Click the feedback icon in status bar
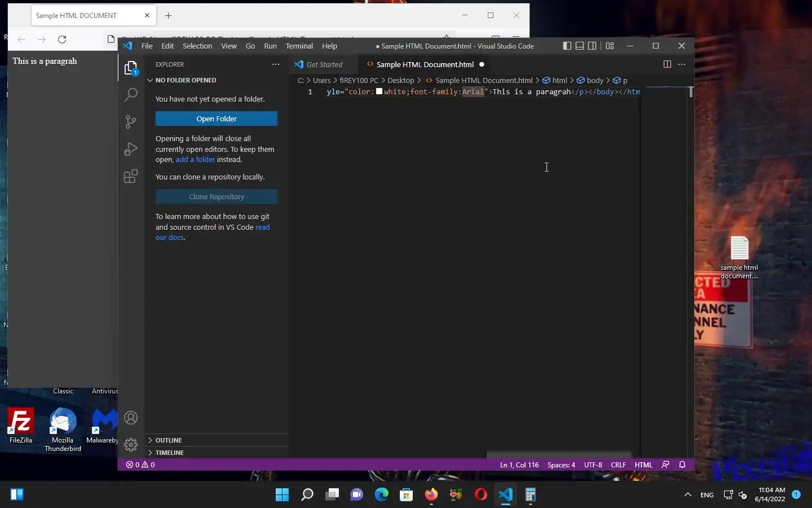Image resolution: width=812 pixels, height=508 pixels. click(x=665, y=465)
